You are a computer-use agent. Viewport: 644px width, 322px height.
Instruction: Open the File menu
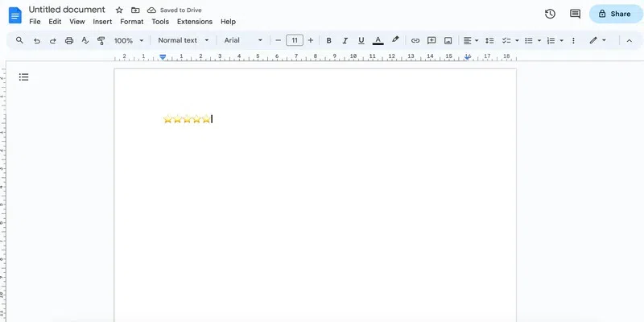[x=35, y=22]
